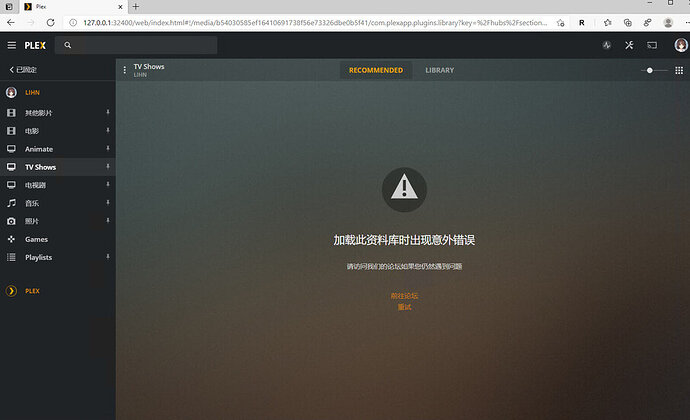Click the warning triangle icon

pos(404,189)
